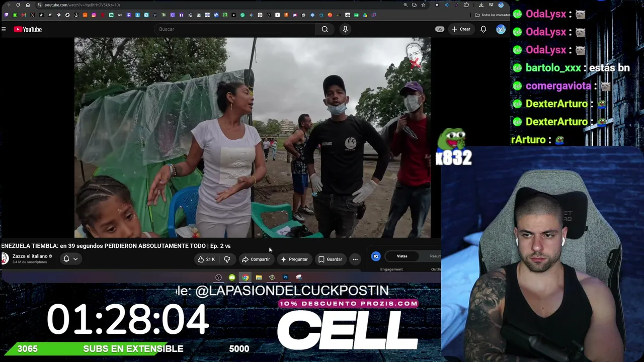Like the video with 21 K likes
The height and width of the screenshot is (362, 644).
click(x=206, y=259)
